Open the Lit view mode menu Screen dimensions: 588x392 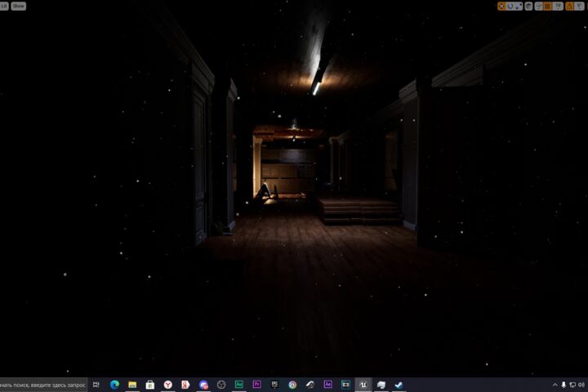[x=4, y=6]
